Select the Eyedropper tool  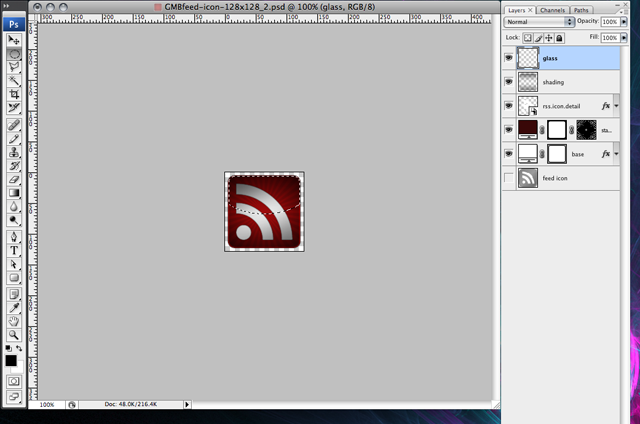[14, 307]
